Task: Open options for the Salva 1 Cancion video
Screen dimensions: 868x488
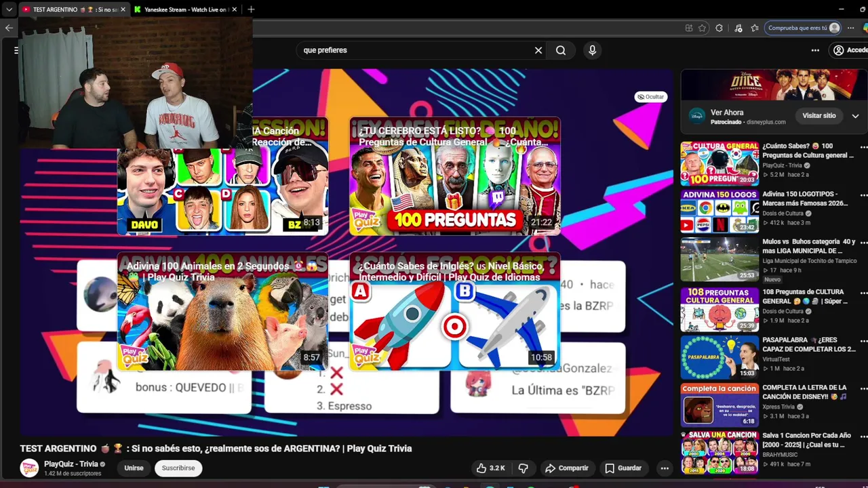Action: click(863, 436)
